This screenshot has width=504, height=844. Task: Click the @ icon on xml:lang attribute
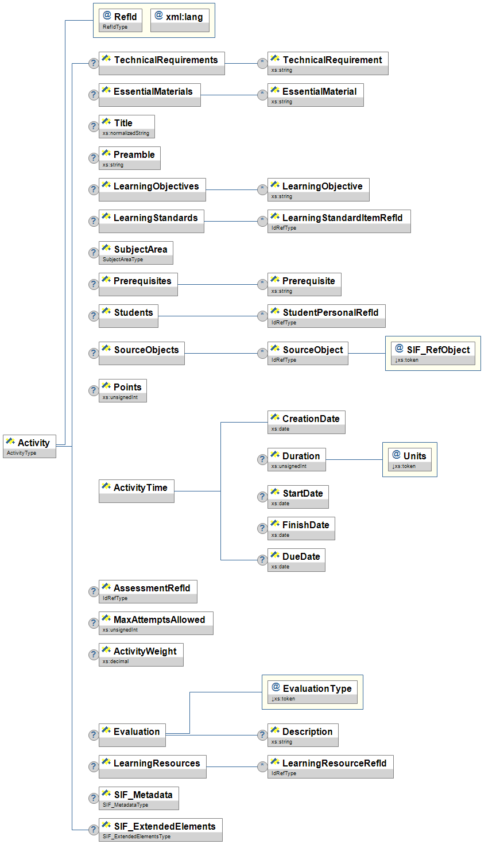point(159,16)
